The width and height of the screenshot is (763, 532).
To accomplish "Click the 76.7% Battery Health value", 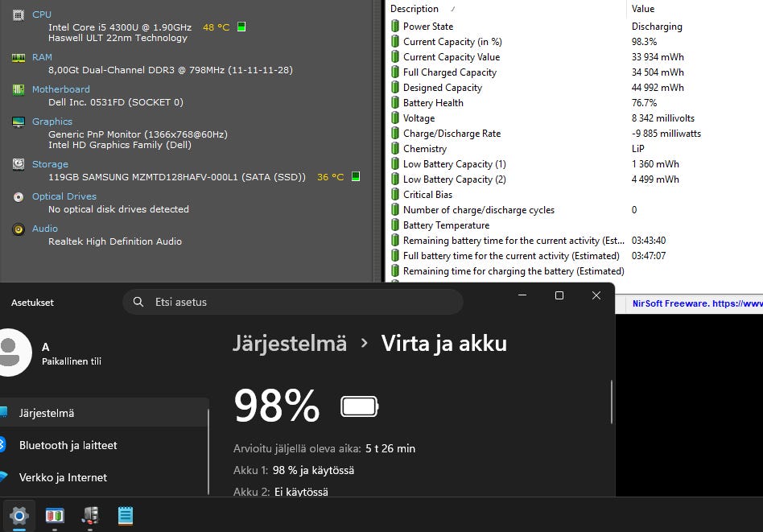I will click(x=644, y=103).
